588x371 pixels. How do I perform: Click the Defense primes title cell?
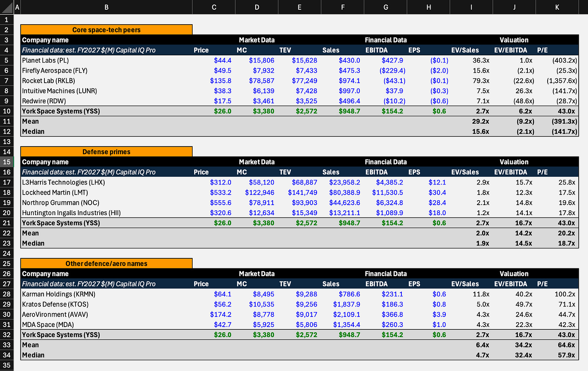pos(107,152)
